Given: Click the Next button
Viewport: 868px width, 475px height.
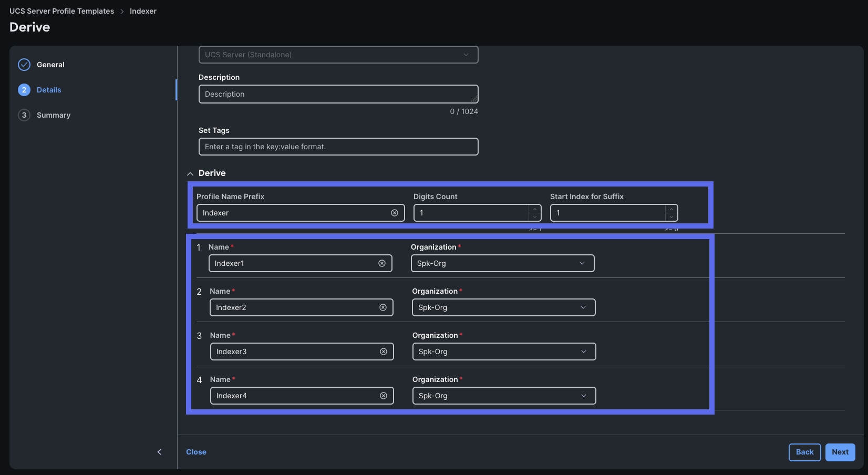Looking at the screenshot, I should point(840,452).
